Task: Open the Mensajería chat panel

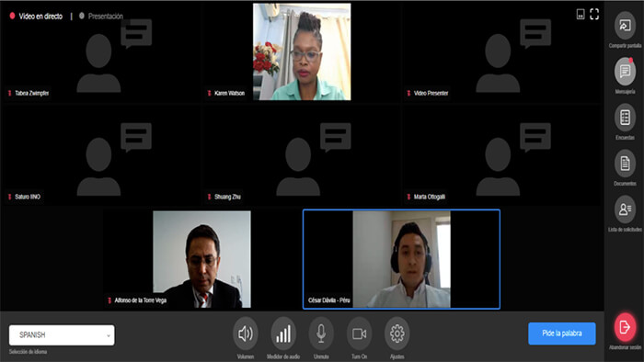Action: pos(625,72)
